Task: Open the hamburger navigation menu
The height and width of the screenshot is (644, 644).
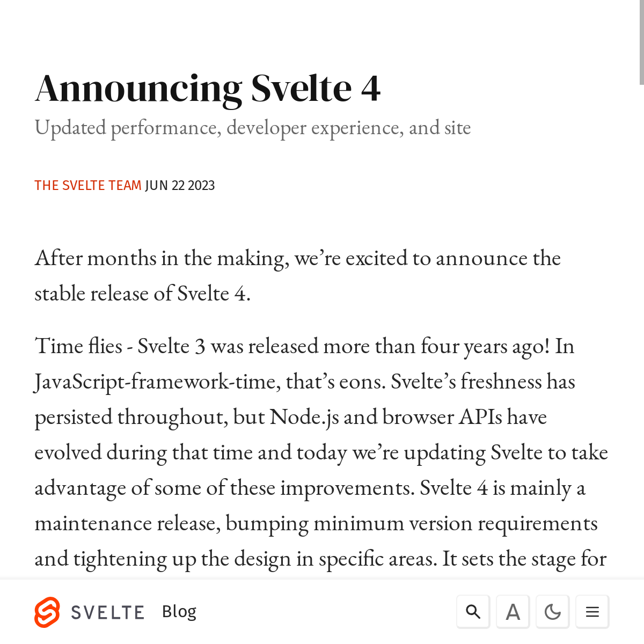Action: 592,612
